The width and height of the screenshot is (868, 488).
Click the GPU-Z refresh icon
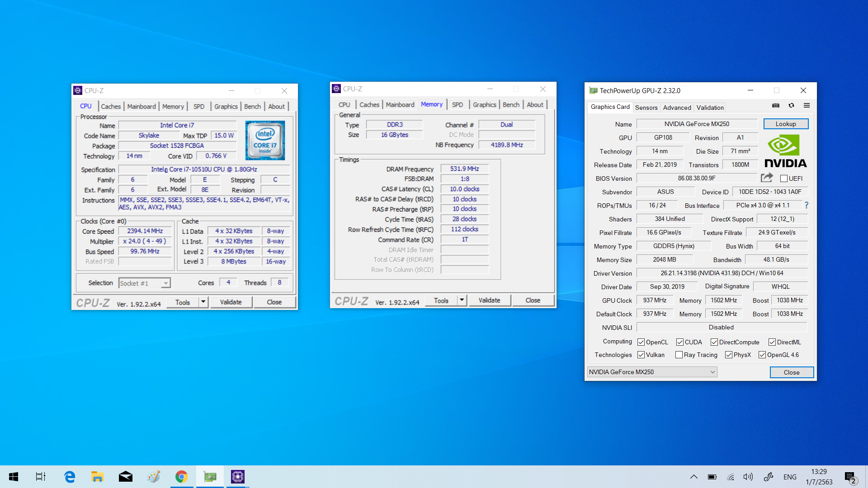tap(791, 105)
